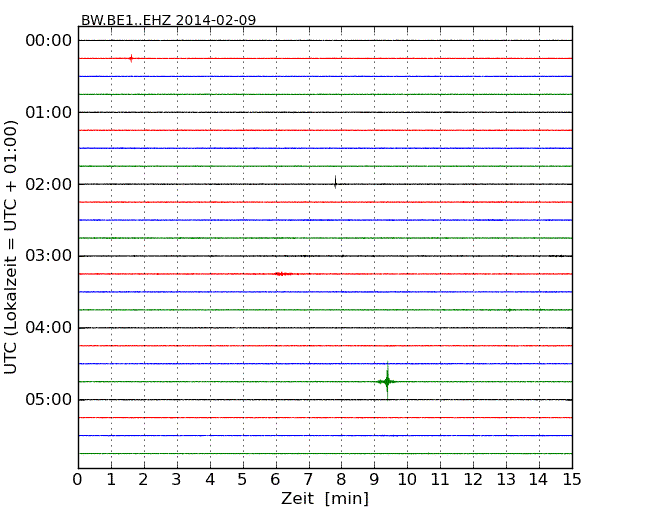Click the 03:00 time label
The width and height of the screenshot is (650, 520).
(49, 255)
